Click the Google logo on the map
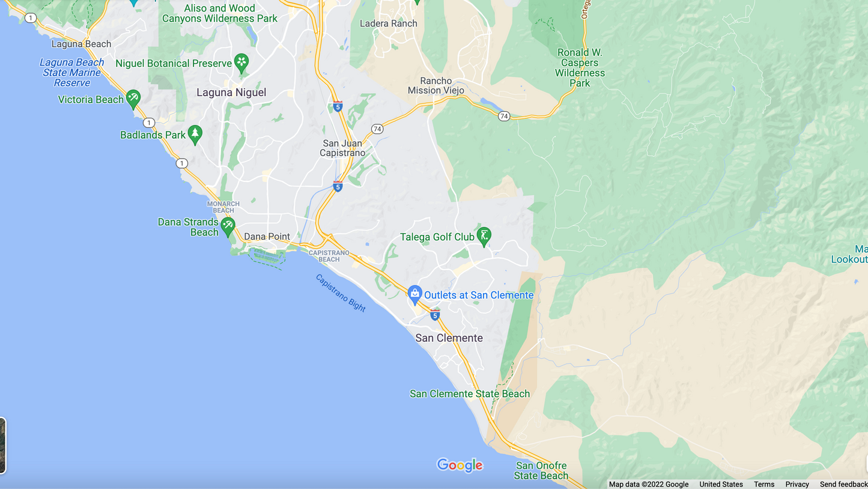868x489 pixels. point(460,465)
